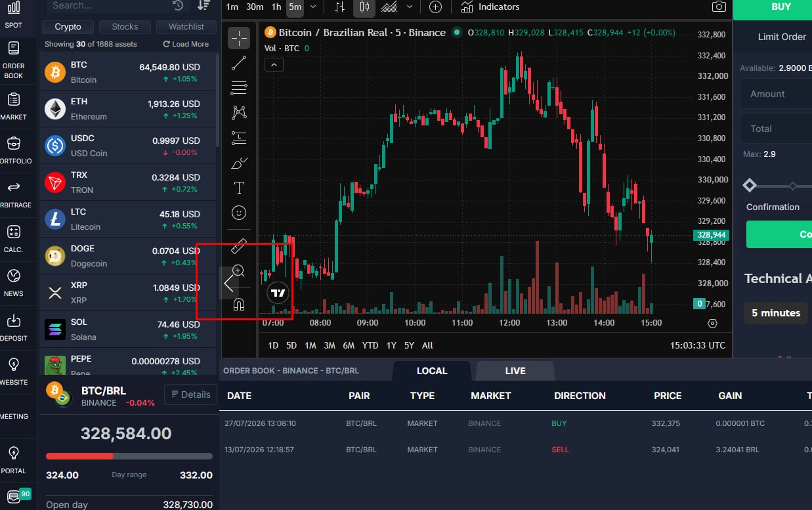Click the Total input field
The height and width of the screenshot is (510, 812).
pos(776,129)
